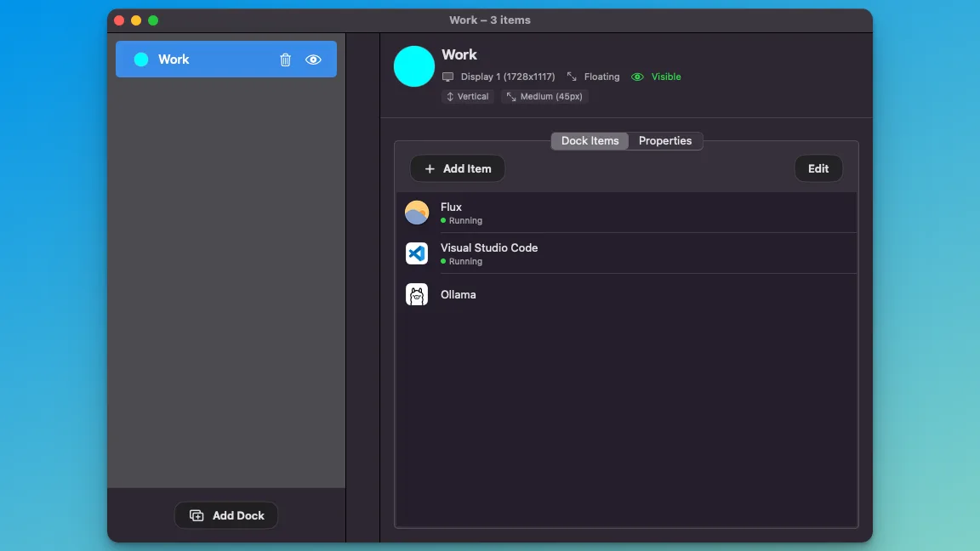The width and height of the screenshot is (980, 551).
Task: Click the Add Dock button
Action: [226, 515]
